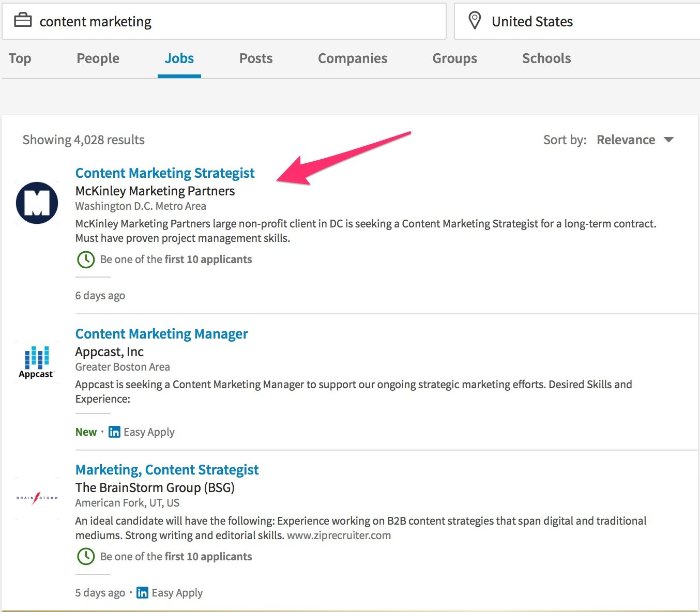Click first 10 applicants text on the BrainStorm listing

(208, 557)
